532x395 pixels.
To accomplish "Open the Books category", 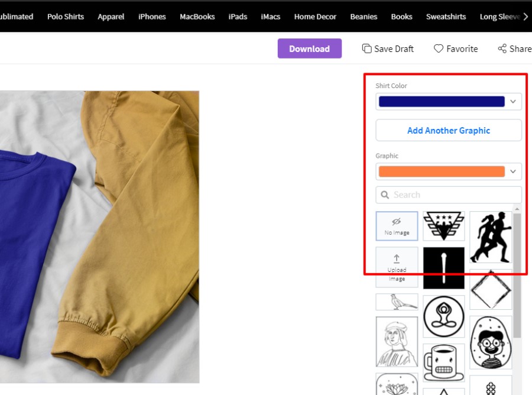I will pyautogui.click(x=401, y=17).
